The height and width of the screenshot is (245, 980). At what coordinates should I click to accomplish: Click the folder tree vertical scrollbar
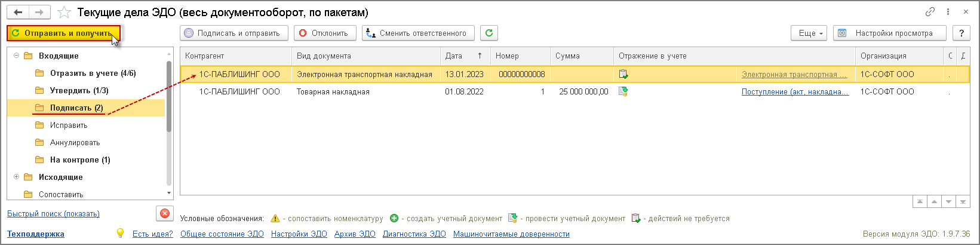tap(169, 96)
